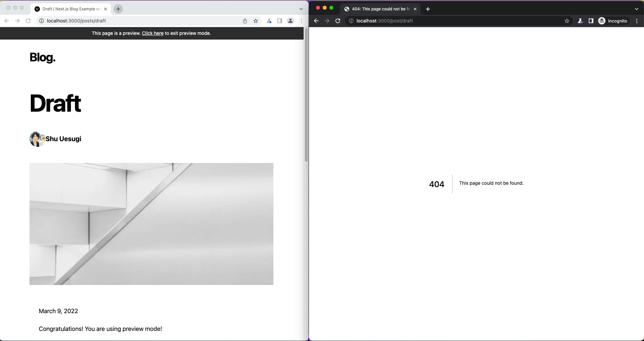Open the profile avatar in the left browser
Screen dimensions: 644x341
coord(290,21)
